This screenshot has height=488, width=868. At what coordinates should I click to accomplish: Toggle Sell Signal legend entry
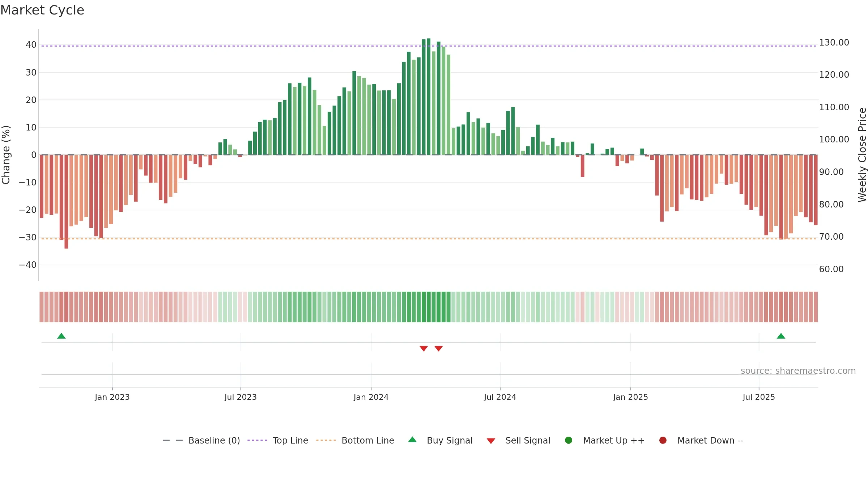pos(518,440)
